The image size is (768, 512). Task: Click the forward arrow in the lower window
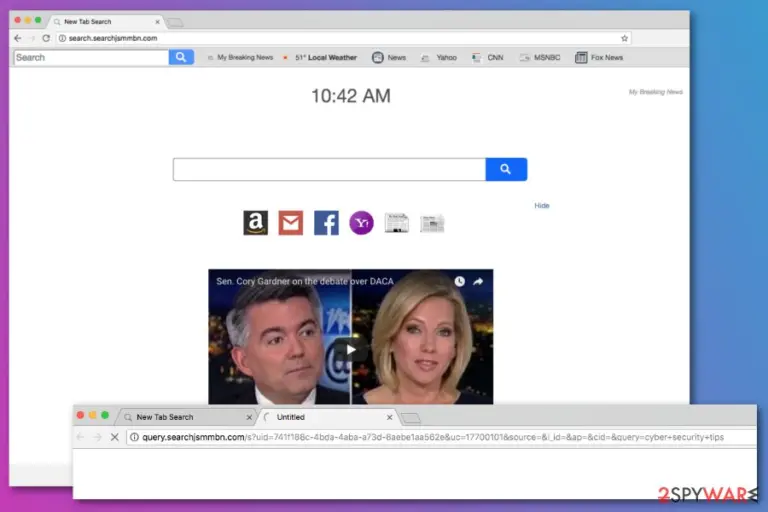97,437
